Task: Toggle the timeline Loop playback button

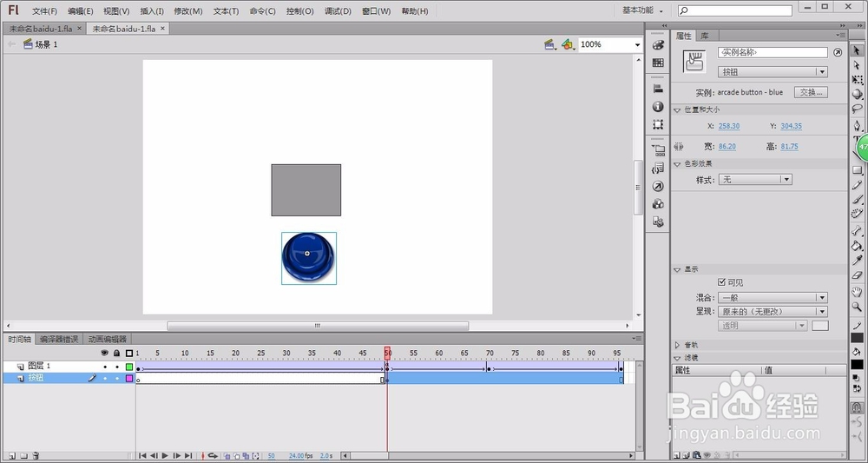Action: pyautogui.click(x=212, y=456)
